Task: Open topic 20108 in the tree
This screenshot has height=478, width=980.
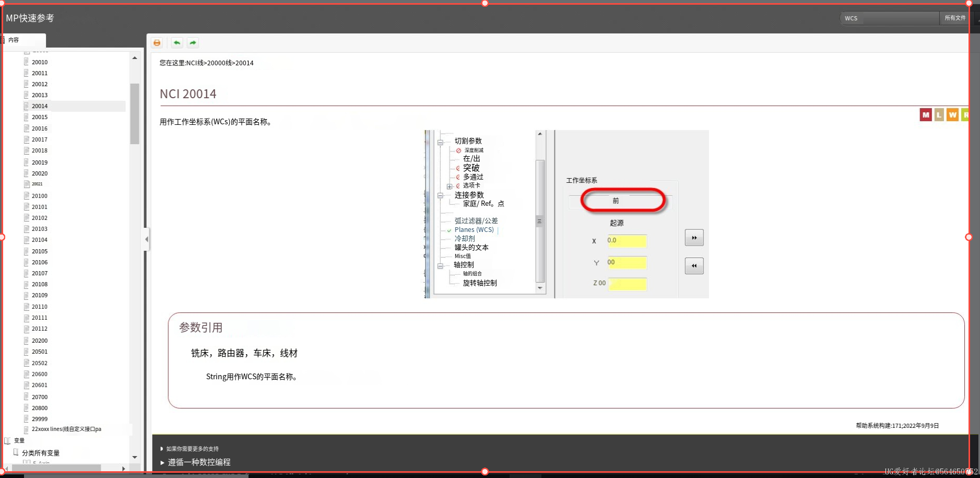Action: pyautogui.click(x=40, y=284)
